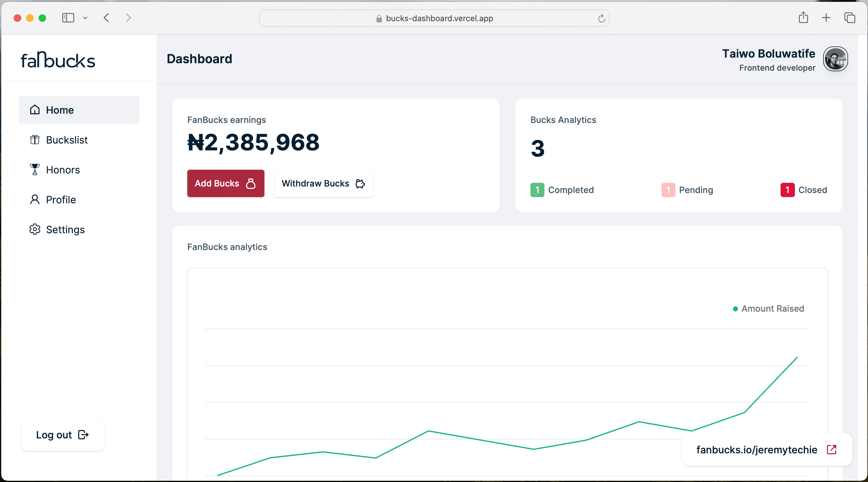Viewport: 868px width, 482px height.
Task: Click the Settings gear icon
Action: pyautogui.click(x=35, y=229)
